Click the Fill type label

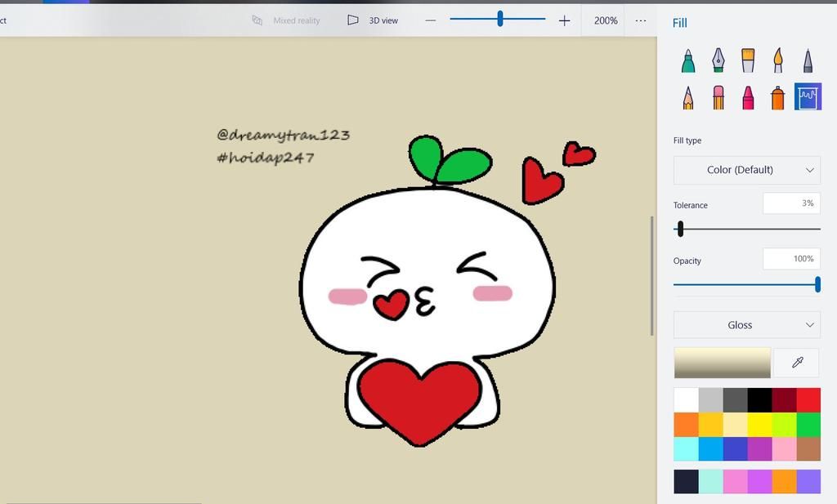click(687, 140)
